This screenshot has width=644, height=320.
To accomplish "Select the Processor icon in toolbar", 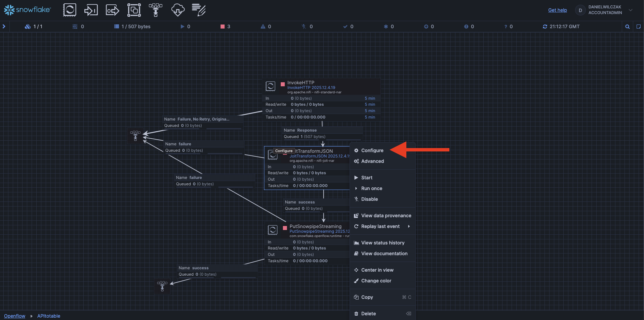I will 70,10.
